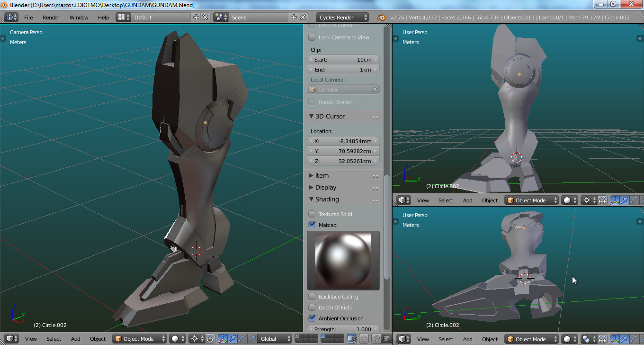Open the Render menu in top bar
This screenshot has height=345, width=644.
(x=51, y=18)
